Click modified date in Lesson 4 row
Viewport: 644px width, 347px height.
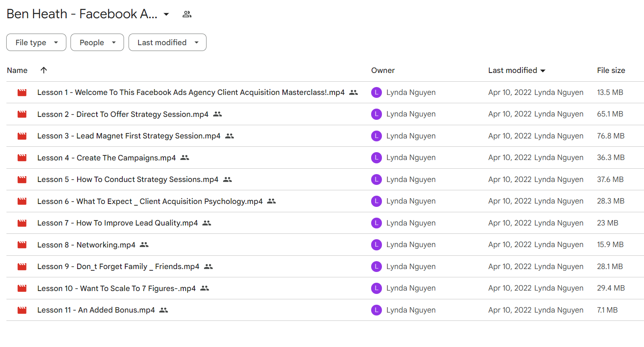tap(510, 158)
